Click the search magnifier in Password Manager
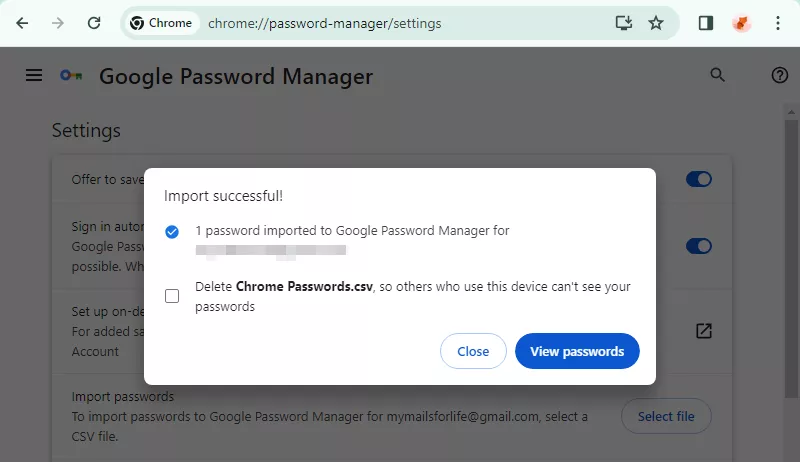800x462 pixels. tap(717, 75)
